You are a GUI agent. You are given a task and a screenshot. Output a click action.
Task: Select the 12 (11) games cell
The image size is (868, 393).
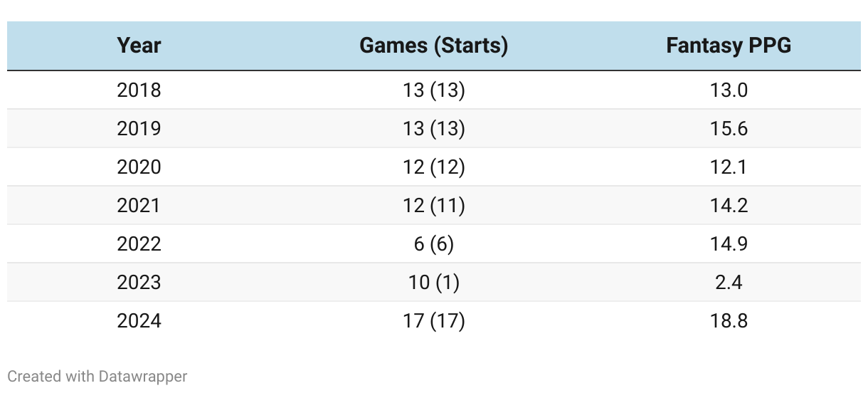[x=433, y=206]
